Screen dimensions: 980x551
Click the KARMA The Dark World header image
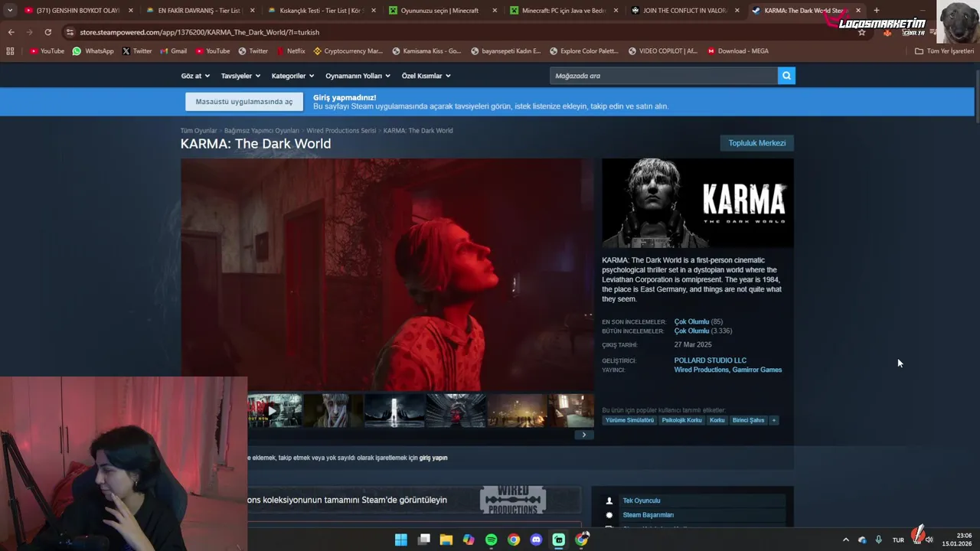[x=697, y=203]
